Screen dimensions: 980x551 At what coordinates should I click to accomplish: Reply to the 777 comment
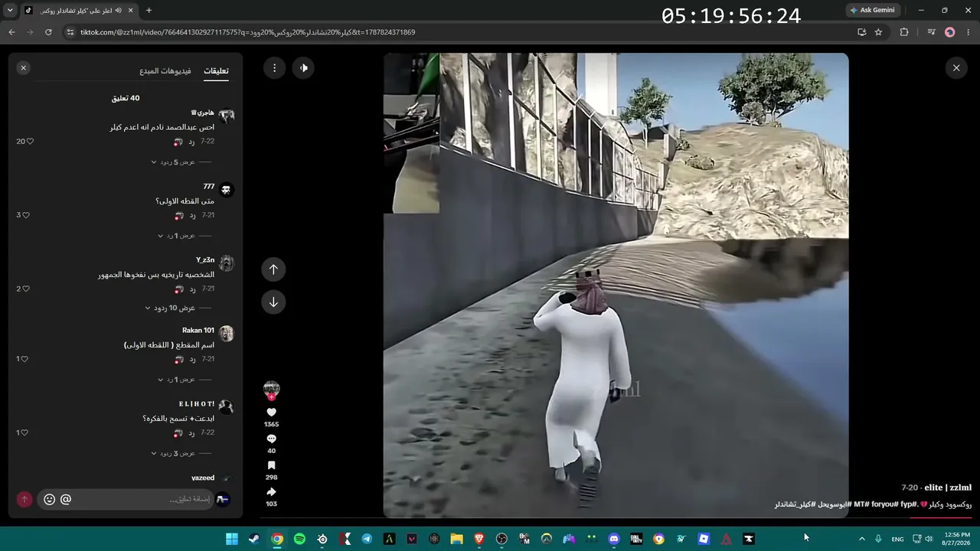(x=192, y=215)
